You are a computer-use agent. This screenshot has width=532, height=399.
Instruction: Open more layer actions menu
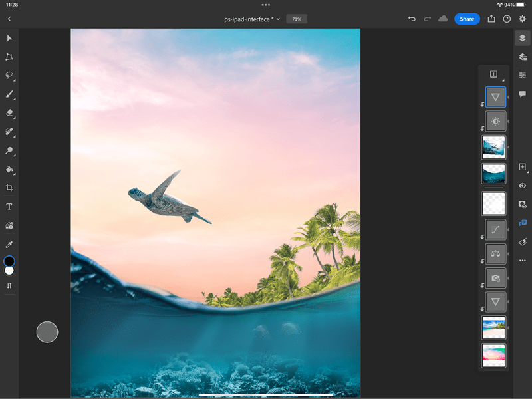click(523, 261)
